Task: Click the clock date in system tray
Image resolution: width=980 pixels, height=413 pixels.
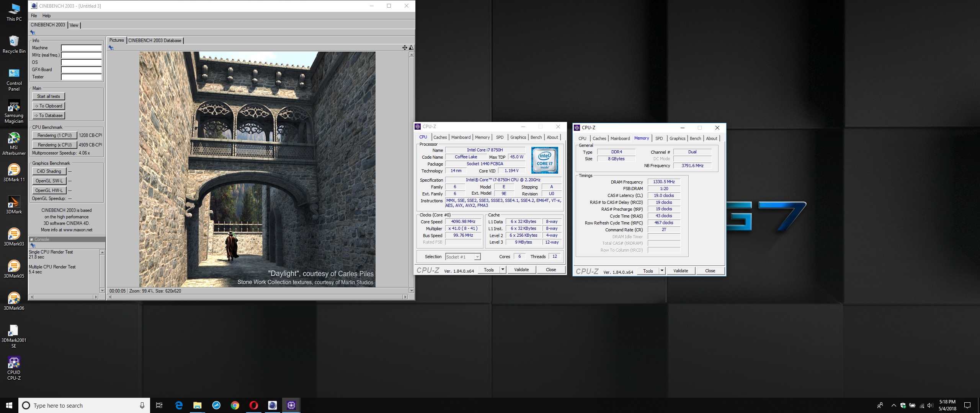Action: pos(947,405)
